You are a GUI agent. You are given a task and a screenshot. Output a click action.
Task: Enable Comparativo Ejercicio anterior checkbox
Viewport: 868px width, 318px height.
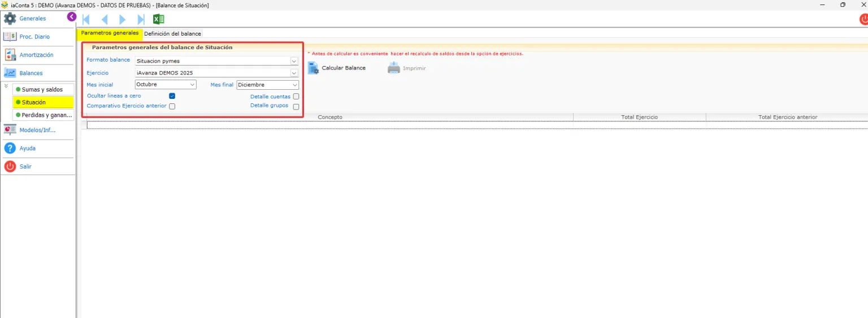tap(172, 106)
